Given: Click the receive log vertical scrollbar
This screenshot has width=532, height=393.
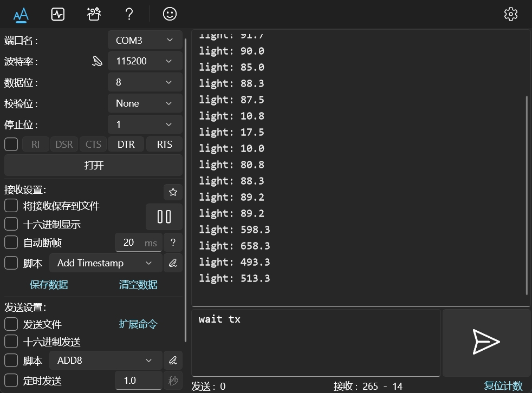Looking at the screenshot, I should [527, 195].
